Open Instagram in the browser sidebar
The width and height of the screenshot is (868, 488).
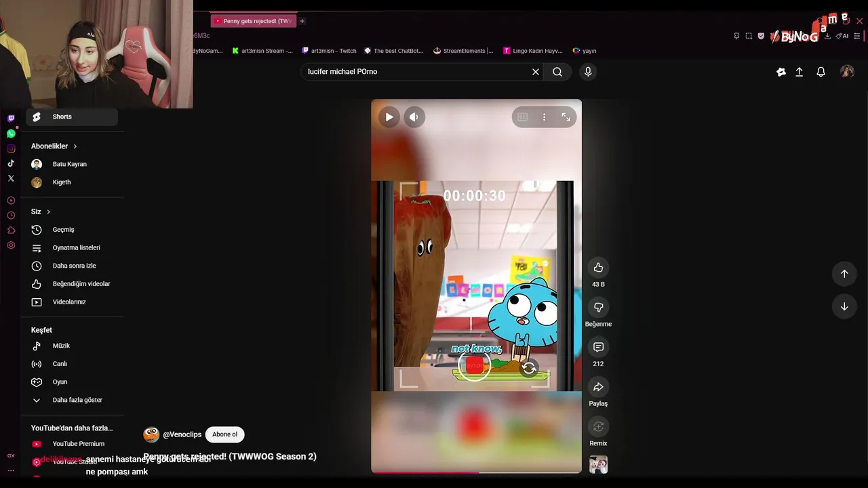click(11, 148)
